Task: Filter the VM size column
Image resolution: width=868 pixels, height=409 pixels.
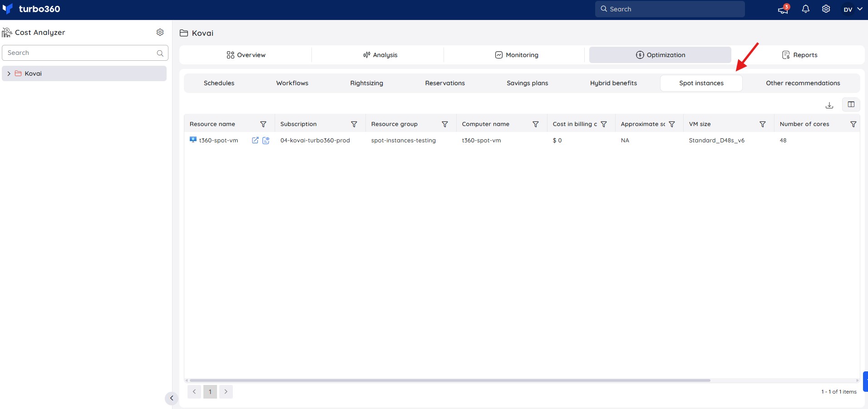Action: click(763, 124)
